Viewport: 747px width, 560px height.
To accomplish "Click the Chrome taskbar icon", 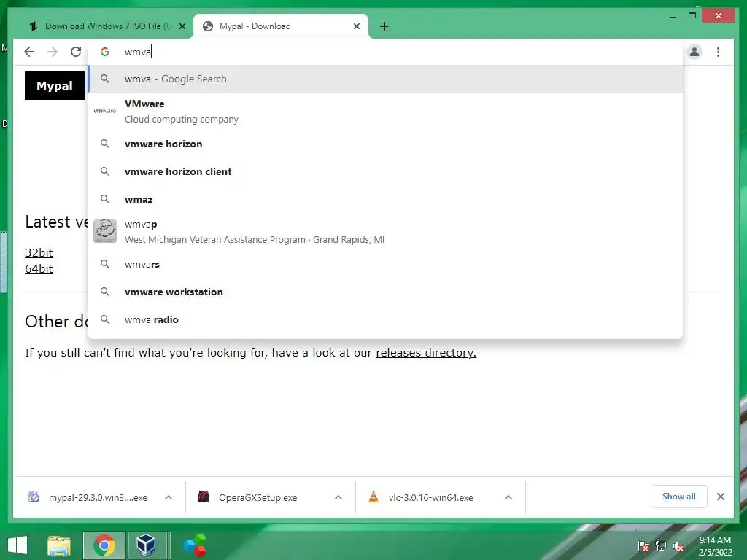I will pyautogui.click(x=104, y=545).
